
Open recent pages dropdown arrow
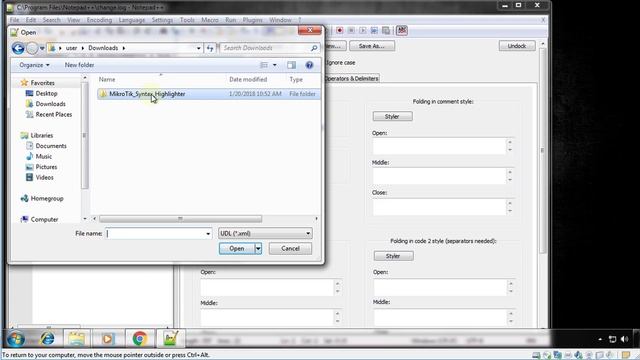click(42, 49)
